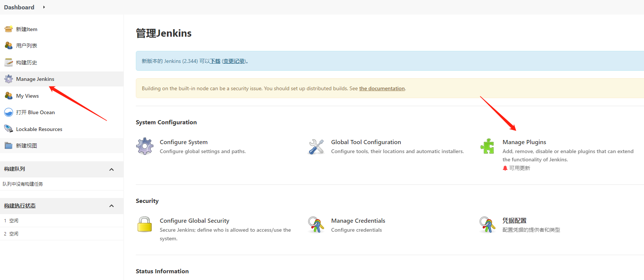Click the Global Tool Configuration tools icon
Screen dimensions: 644x280
(316, 146)
